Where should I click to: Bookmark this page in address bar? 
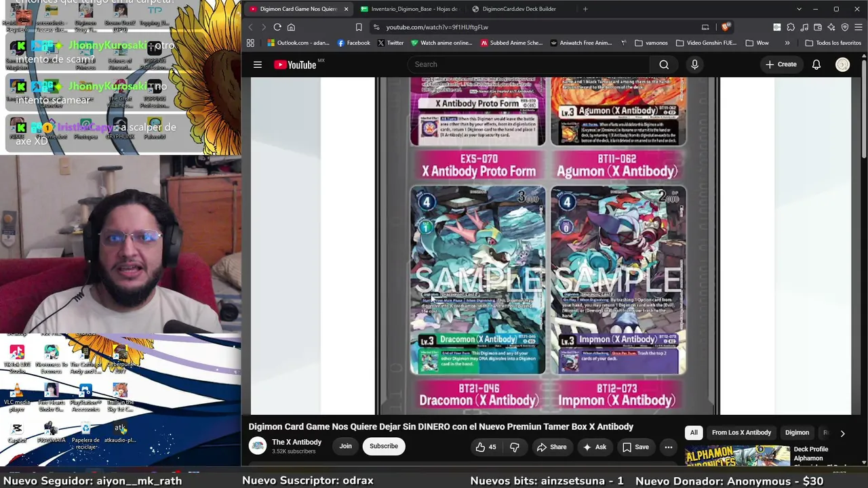[x=359, y=27]
